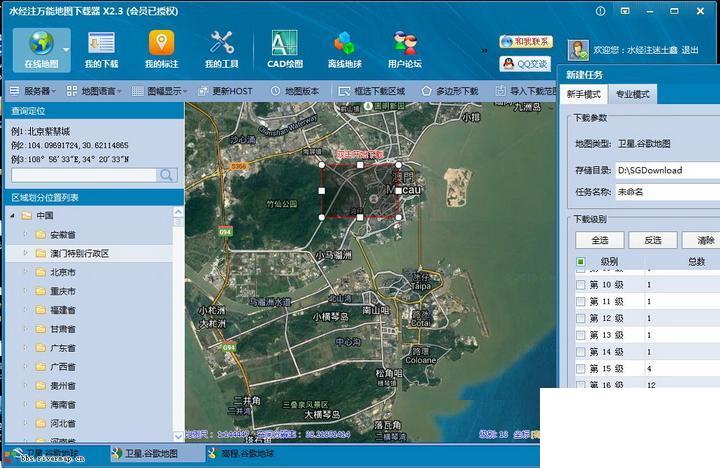Check the 第 10 级 level checkbox
Viewport: 720px width, 468px height.
click(580, 285)
